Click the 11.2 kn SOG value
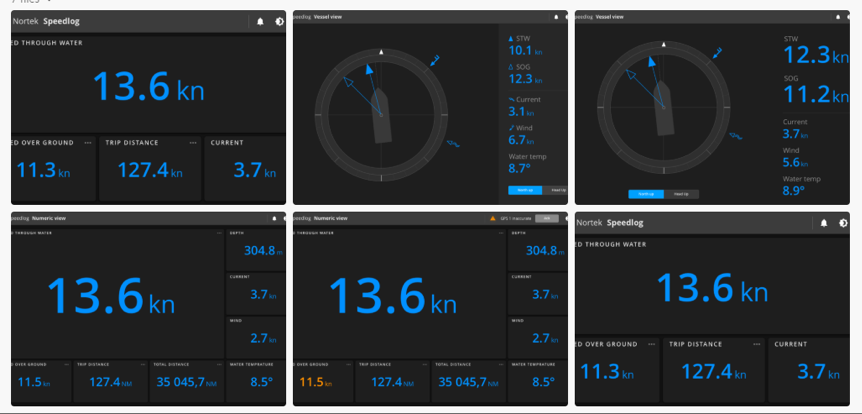The height and width of the screenshot is (414, 862). pos(816,94)
